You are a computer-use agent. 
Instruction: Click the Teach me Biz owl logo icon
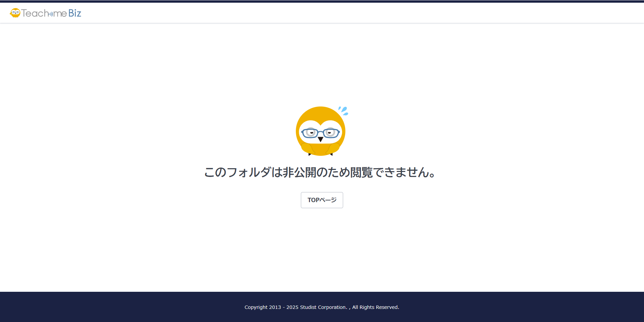click(14, 13)
